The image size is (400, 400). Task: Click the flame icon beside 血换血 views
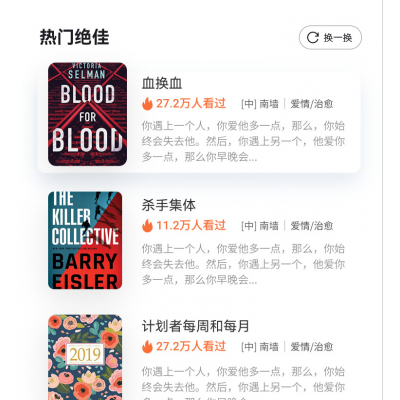click(x=147, y=104)
